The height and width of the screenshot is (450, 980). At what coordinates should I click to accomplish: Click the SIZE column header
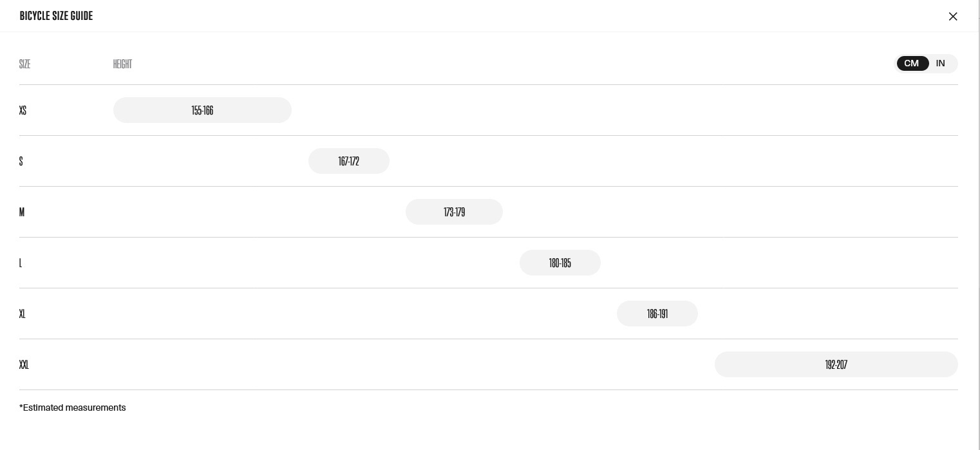pyautogui.click(x=25, y=64)
